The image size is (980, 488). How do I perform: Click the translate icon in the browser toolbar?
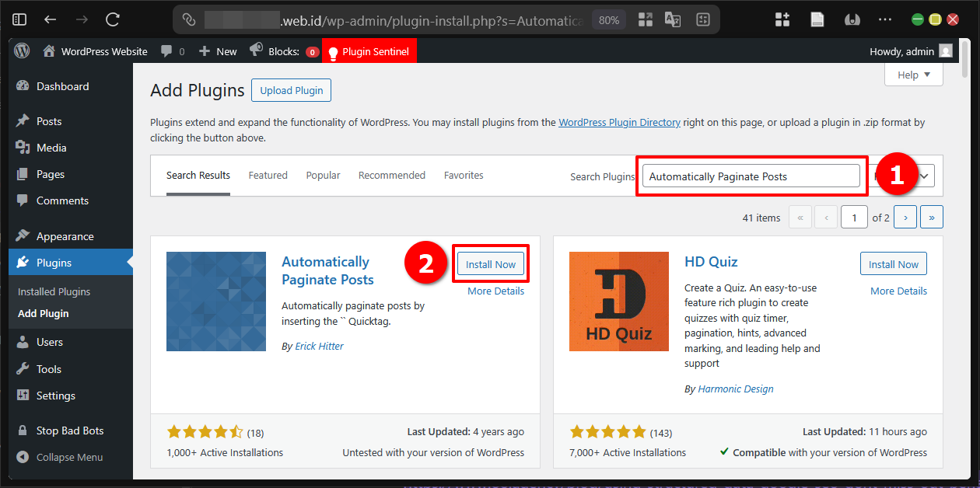[672, 19]
